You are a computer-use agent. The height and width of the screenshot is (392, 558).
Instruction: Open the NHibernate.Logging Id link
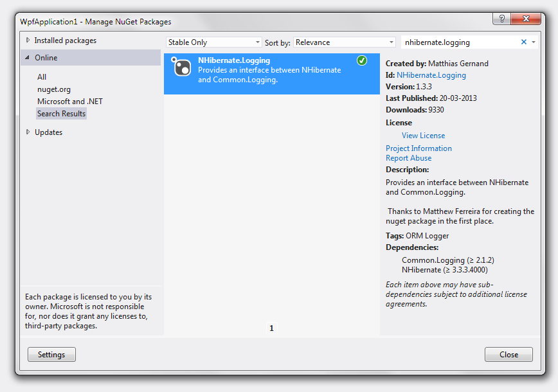pos(431,75)
